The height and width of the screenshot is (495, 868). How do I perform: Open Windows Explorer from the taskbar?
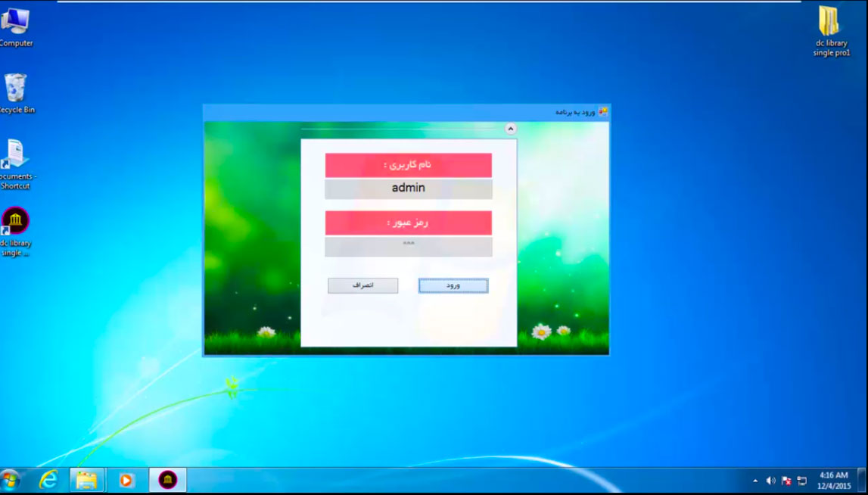[86, 480]
